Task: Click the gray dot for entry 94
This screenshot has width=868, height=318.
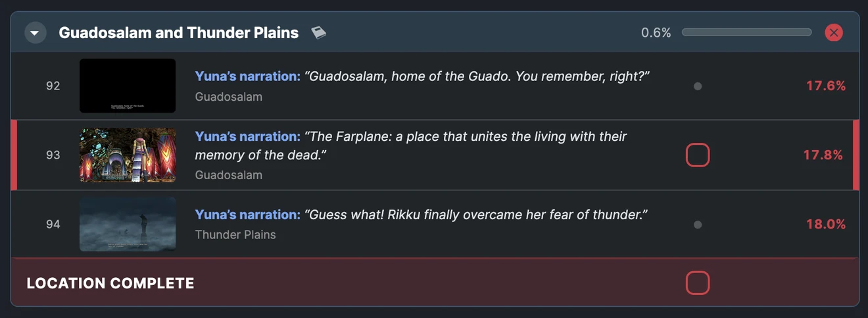Action: tap(698, 225)
